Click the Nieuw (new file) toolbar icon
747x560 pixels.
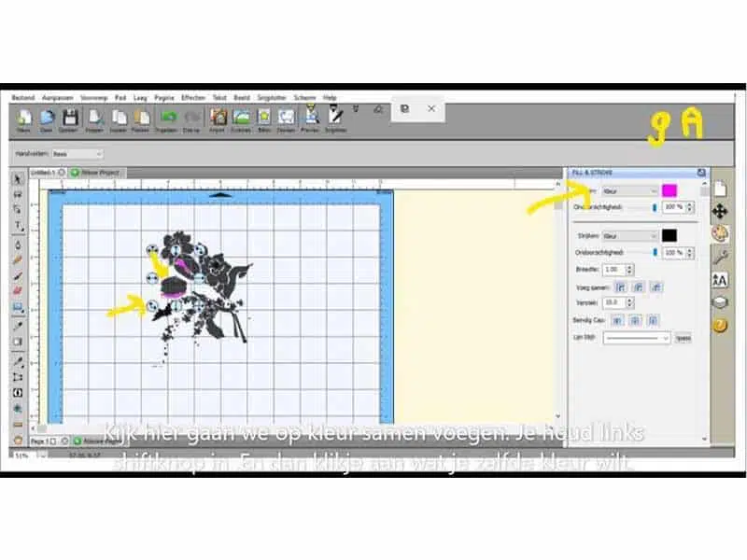[23, 118]
